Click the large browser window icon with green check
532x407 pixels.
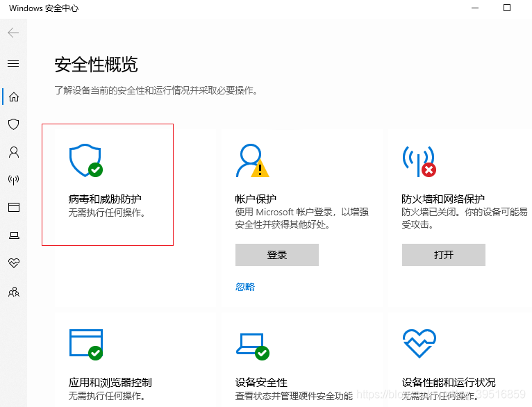86,344
